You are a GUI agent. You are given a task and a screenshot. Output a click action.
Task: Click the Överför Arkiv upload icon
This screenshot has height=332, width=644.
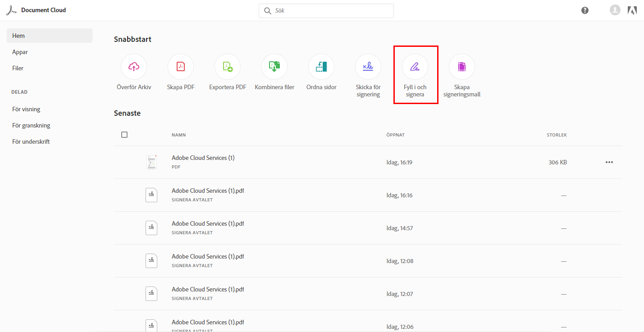[x=134, y=67]
